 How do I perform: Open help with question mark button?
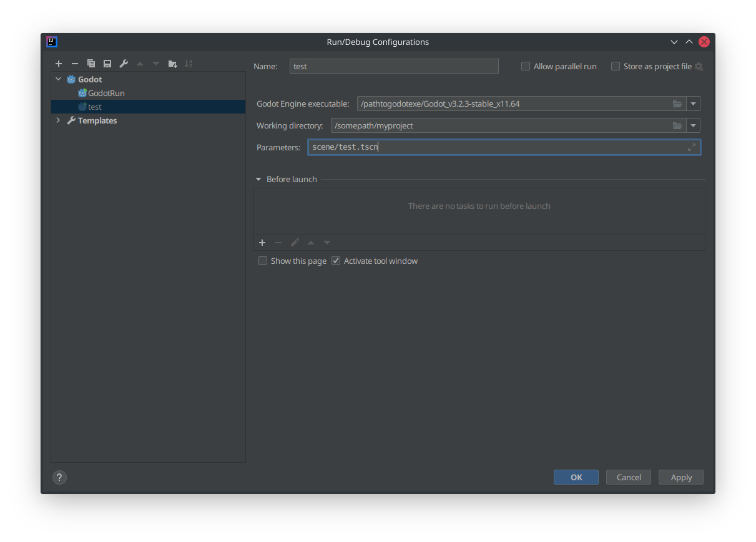pos(59,477)
